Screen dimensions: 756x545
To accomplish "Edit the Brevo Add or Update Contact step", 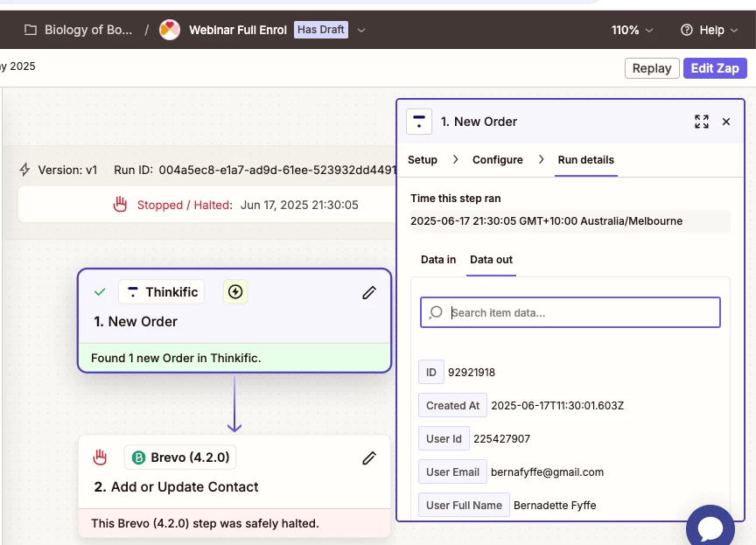I will point(369,458).
